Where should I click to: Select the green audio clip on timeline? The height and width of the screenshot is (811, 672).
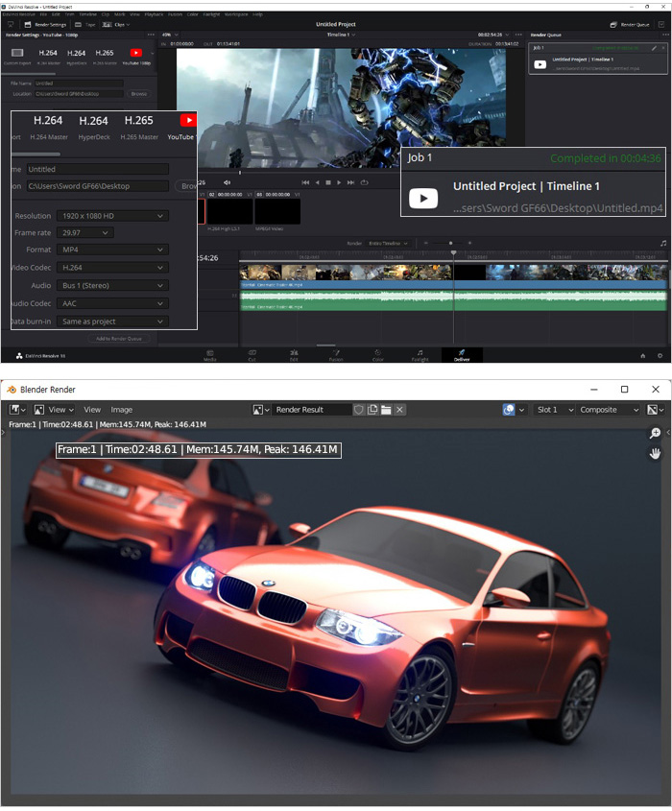pyautogui.click(x=453, y=300)
